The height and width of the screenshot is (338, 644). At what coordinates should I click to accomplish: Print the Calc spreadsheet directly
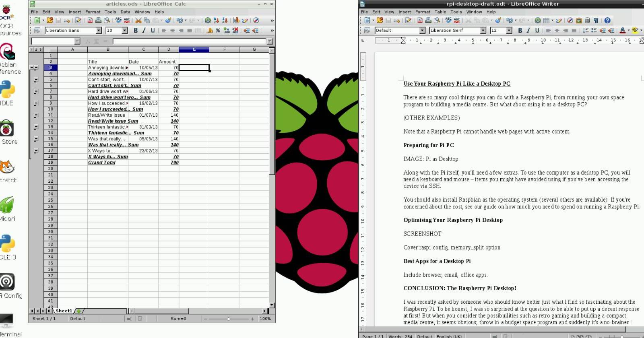(x=98, y=20)
